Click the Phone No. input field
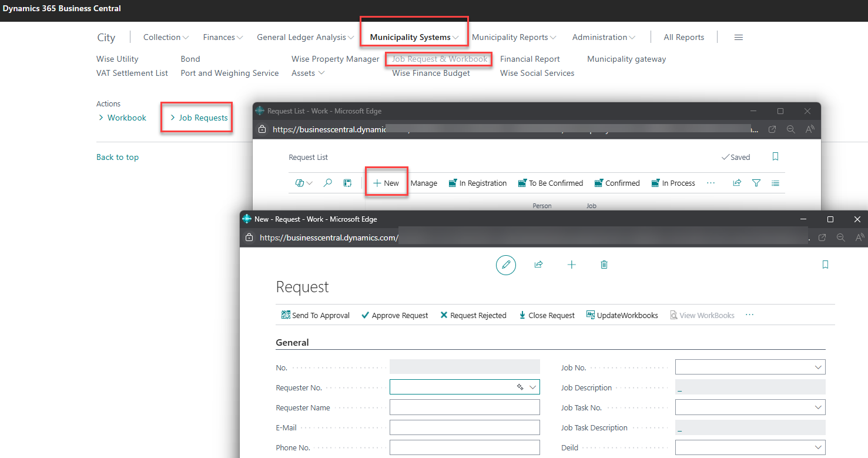The height and width of the screenshot is (458, 868). [x=465, y=447]
